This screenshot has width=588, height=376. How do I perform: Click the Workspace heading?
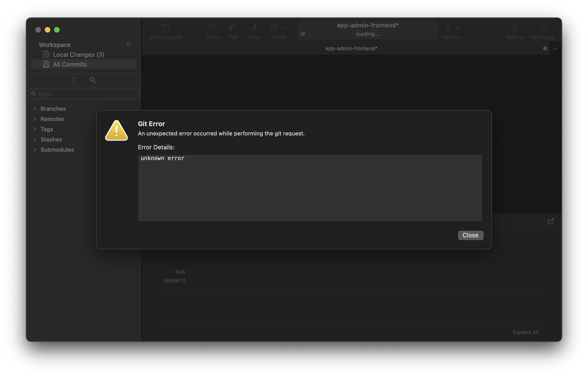pos(55,45)
